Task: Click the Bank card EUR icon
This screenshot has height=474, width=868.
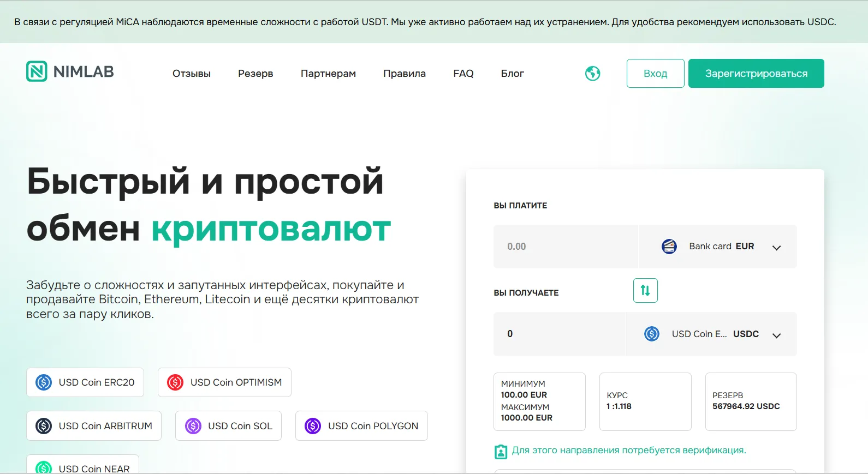Action: point(669,247)
